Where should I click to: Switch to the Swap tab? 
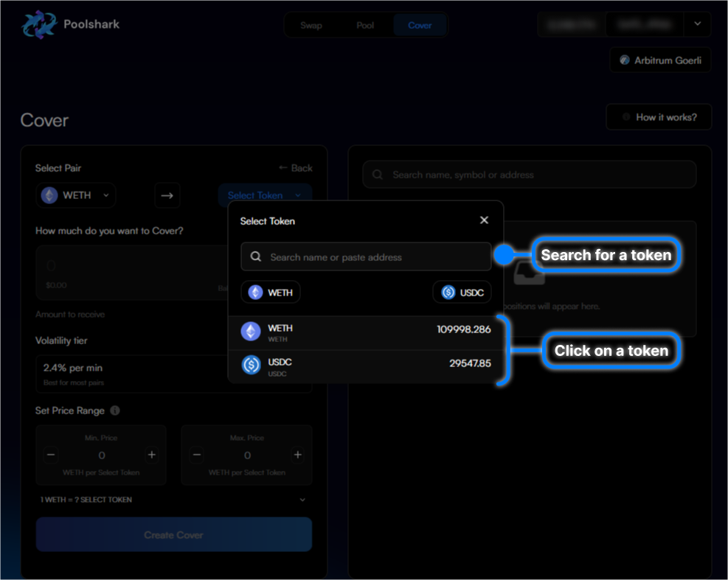point(311,24)
